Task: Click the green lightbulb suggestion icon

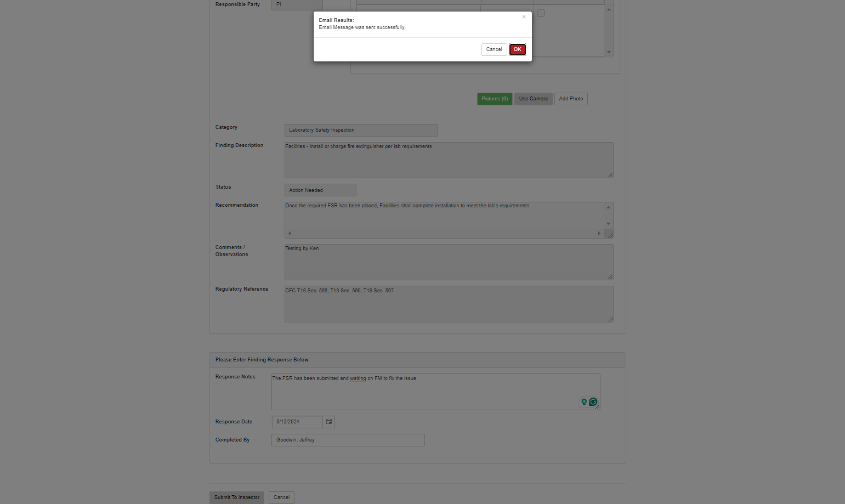Action: pyautogui.click(x=584, y=402)
